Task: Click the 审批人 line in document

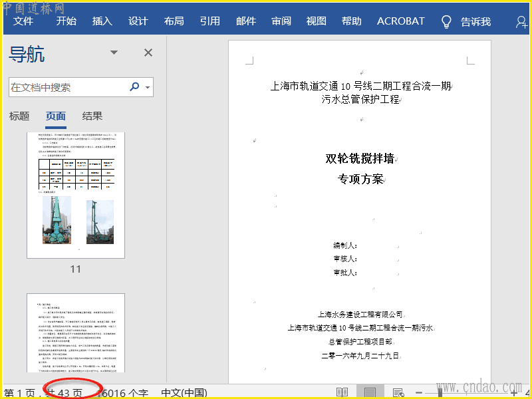Action: click(x=345, y=273)
